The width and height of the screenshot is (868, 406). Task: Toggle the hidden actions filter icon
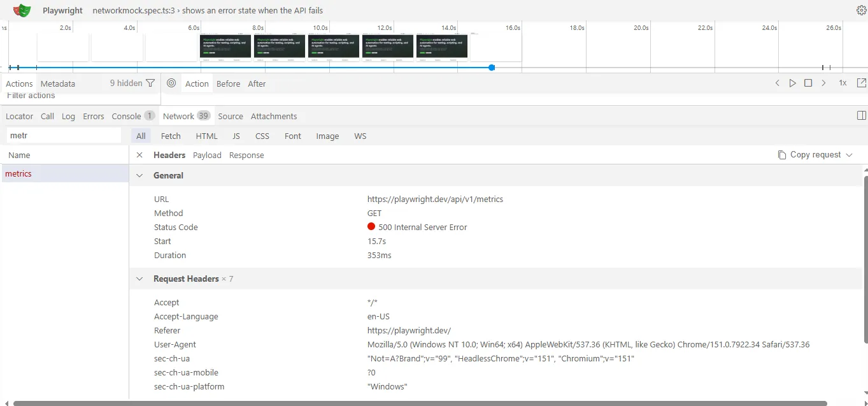[150, 83]
